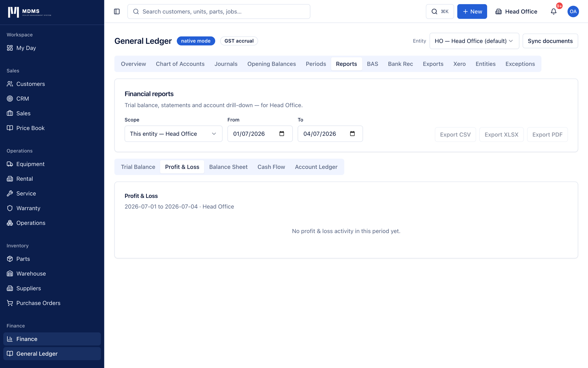Screen dimensions: 588x368
Task: Click the GST accrual badge
Action: [239, 41]
